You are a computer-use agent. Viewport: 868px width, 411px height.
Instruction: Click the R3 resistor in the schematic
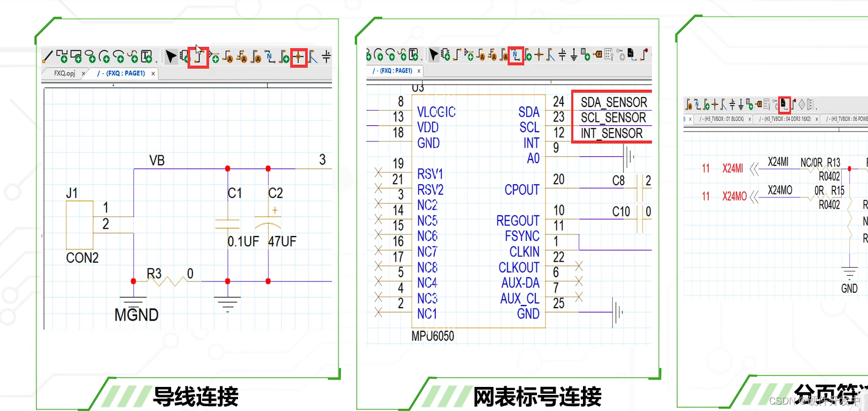click(x=167, y=280)
